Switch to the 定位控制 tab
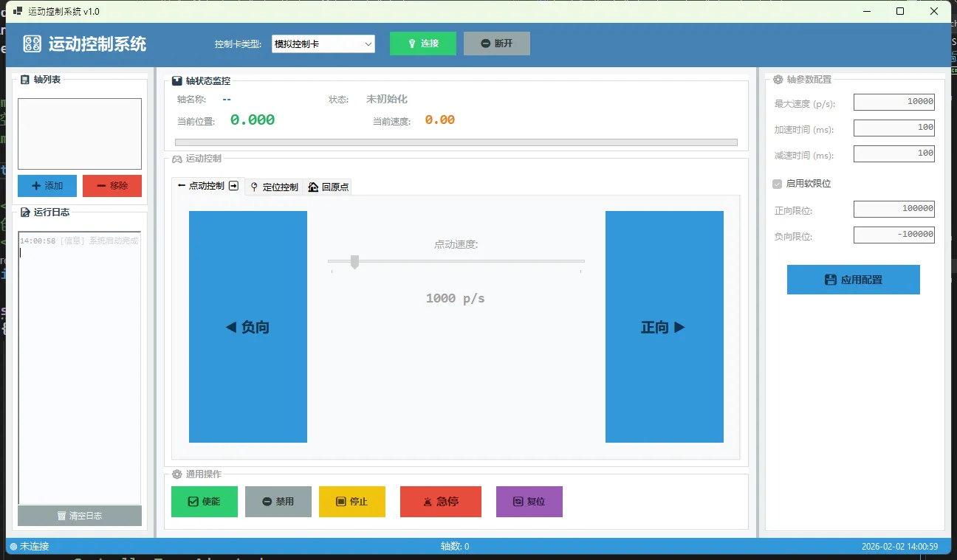The height and width of the screenshot is (560, 957). (x=274, y=187)
